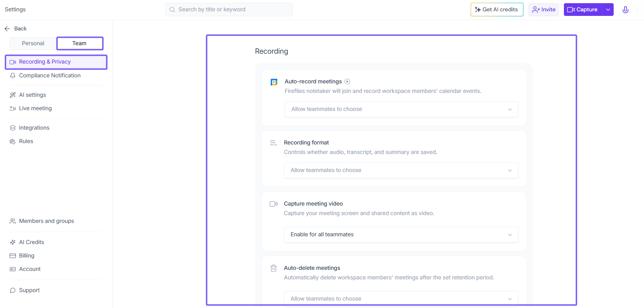Open Members and groups page
The image size is (644, 308).
click(x=47, y=221)
